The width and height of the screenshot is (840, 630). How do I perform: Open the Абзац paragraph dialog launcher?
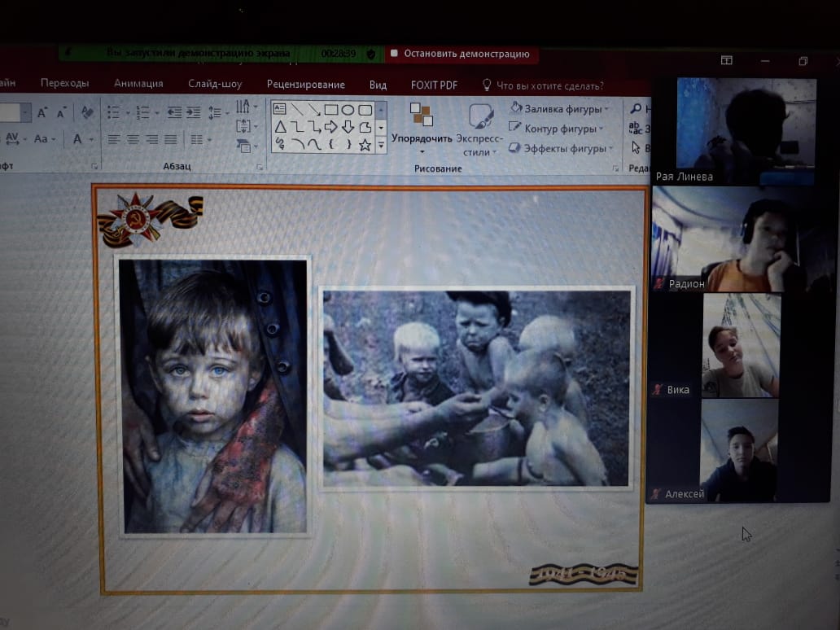click(x=260, y=167)
